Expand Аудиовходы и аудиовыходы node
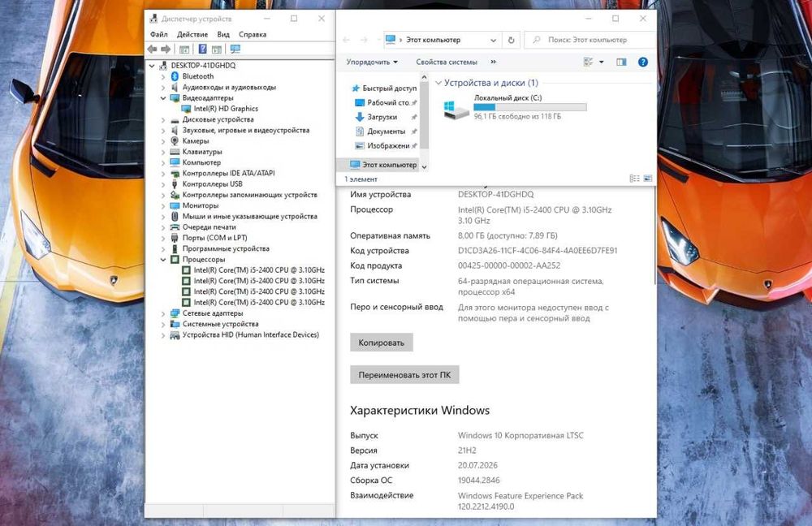Image resolution: width=812 pixels, height=526 pixels. click(x=163, y=88)
